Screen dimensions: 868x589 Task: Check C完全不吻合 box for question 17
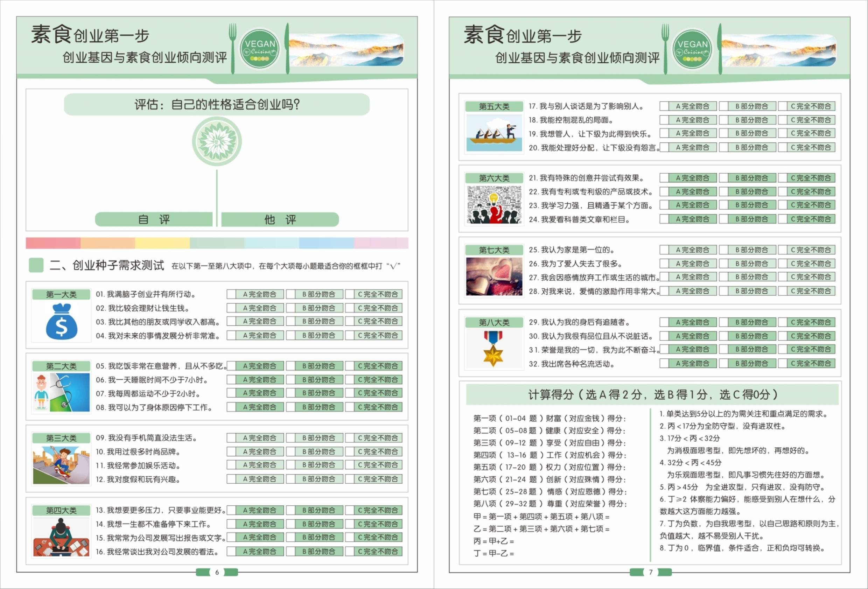pos(783,106)
